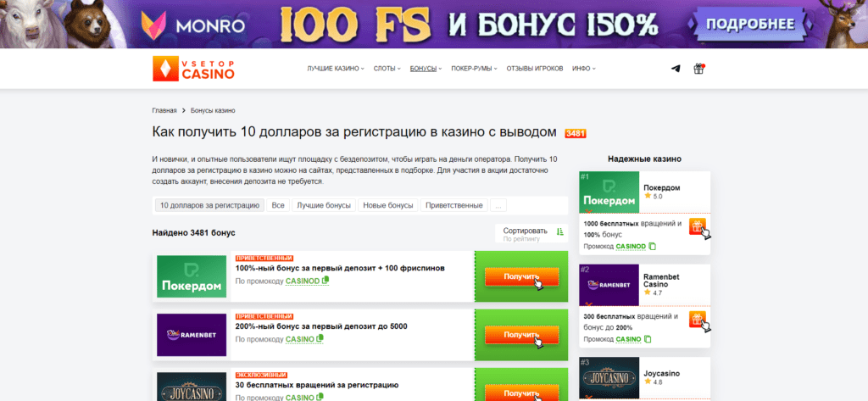The image size is (868, 401).
Task: Open Joycasino name in sidebar
Action: [660, 373]
